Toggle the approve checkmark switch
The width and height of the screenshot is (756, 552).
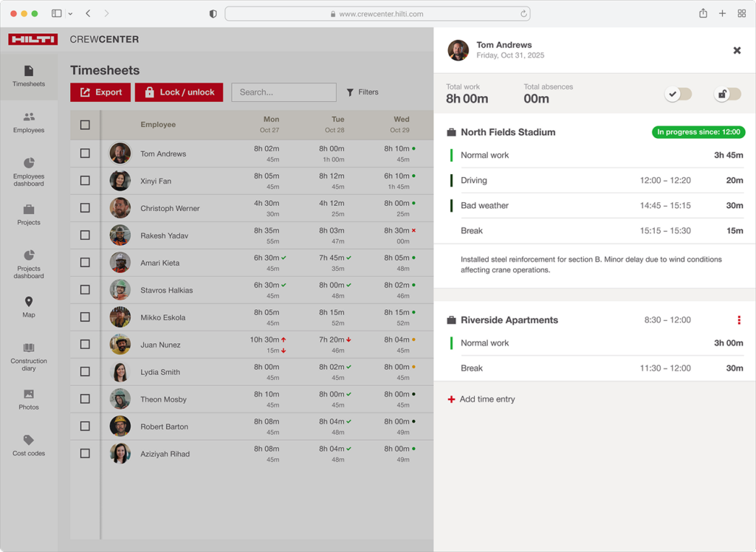pos(678,94)
